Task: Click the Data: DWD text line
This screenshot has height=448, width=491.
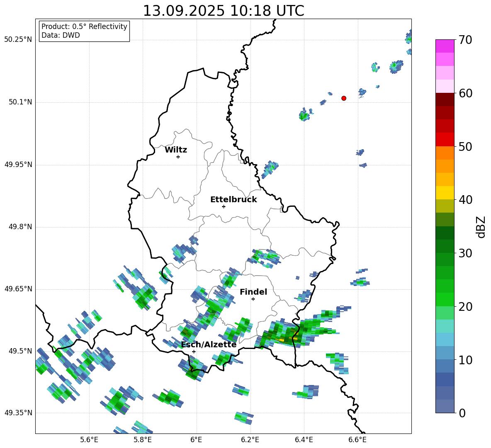Action: [x=61, y=36]
